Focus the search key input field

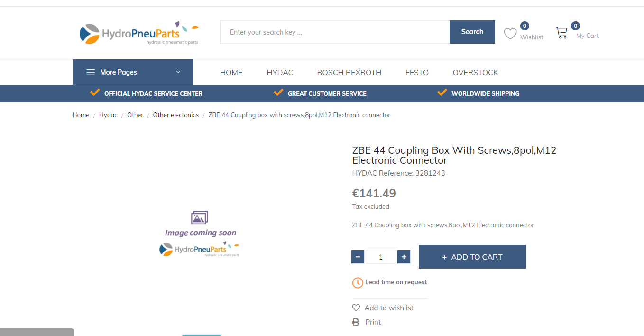point(335,32)
